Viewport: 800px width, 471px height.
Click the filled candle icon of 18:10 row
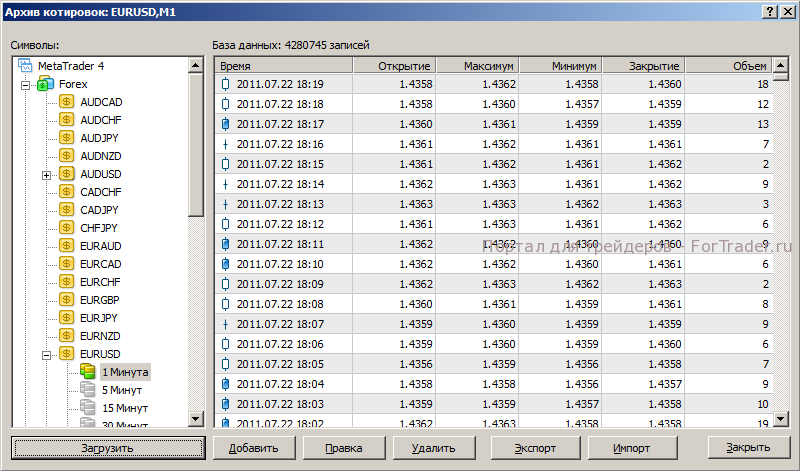point(226,264)
